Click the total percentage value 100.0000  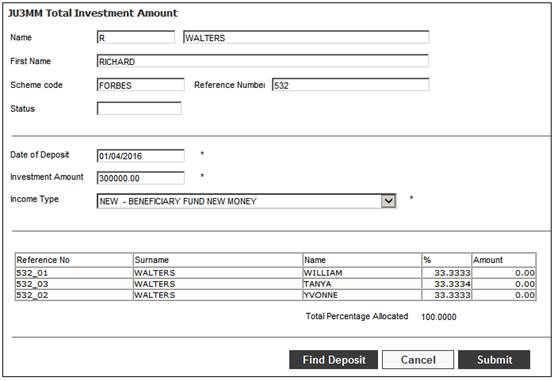438,317
